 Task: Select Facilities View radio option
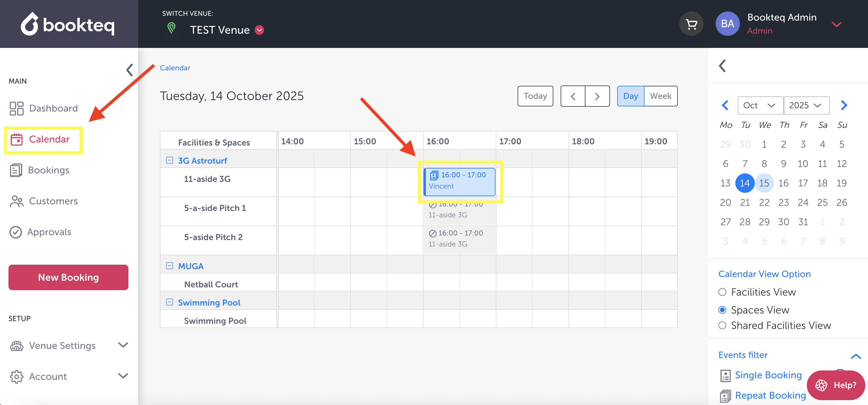[722, 292]
